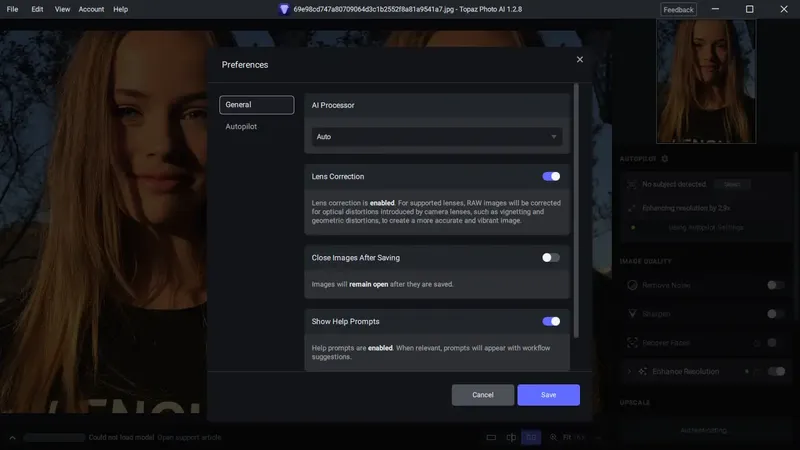Click the Save button
Screen dimensions: 800x450
click(x=548, y=395)
